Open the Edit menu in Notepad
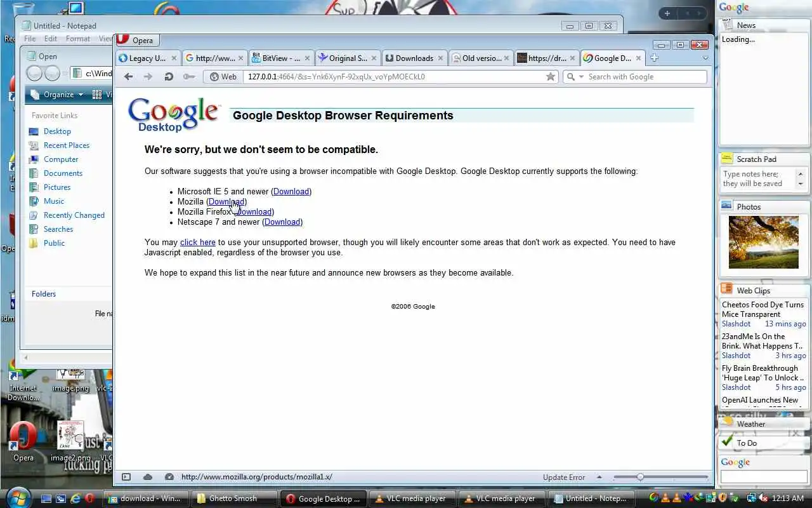Screen dimensions: 812x508 coord(51,39)
